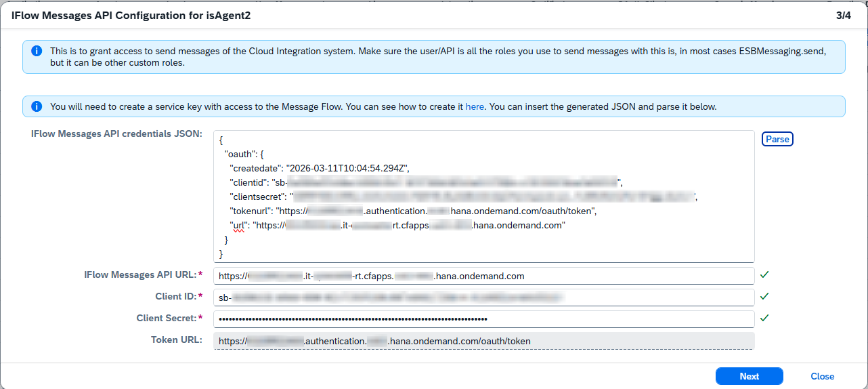Click the read-only Token URL field

pos(483,341)
